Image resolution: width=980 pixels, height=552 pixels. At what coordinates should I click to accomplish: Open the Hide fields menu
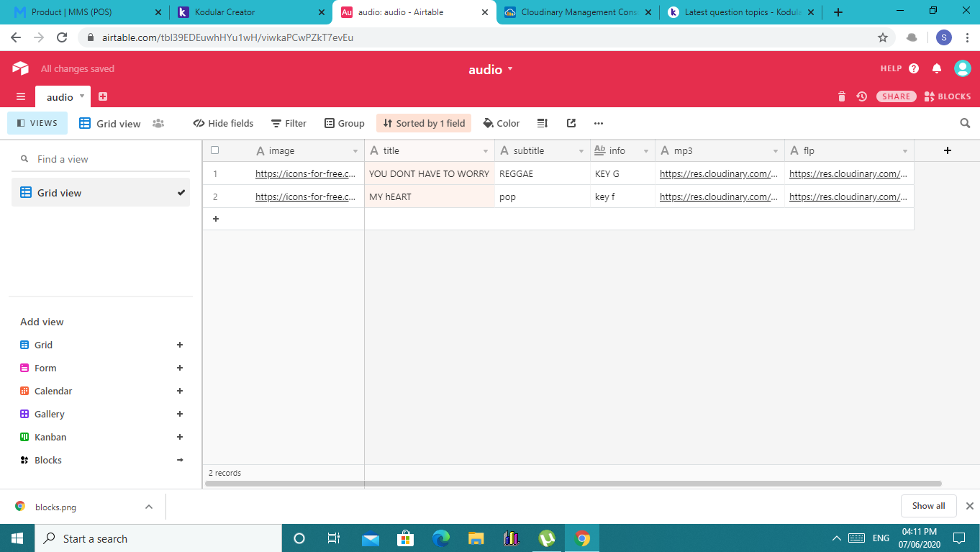coord(223,123)
